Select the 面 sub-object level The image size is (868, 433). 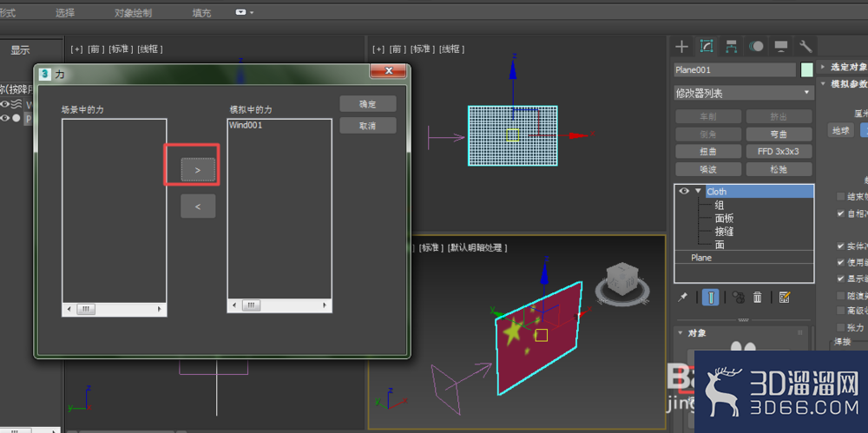click(720, 245)
